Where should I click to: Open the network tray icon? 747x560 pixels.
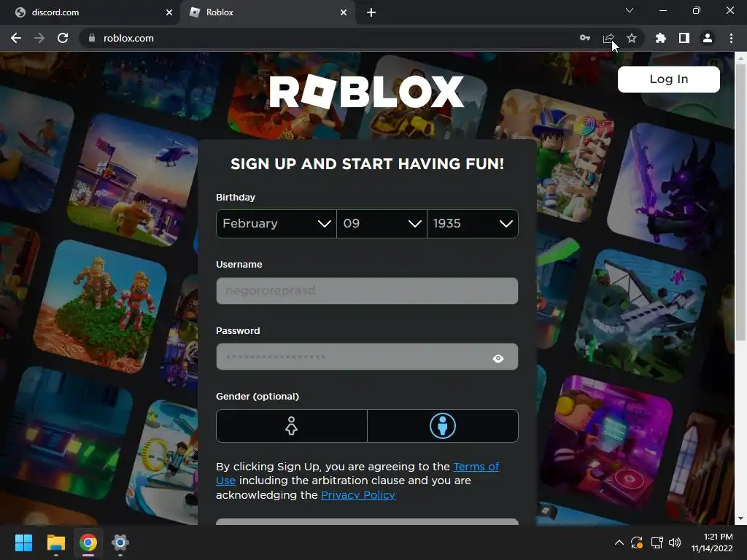click(x=657, y=542)
